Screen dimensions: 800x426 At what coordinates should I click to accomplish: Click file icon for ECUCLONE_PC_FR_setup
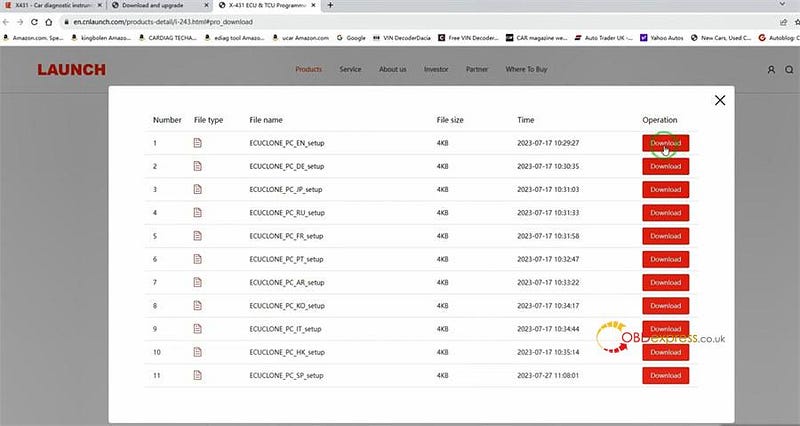pyautogui.click(x=197, y=236)
